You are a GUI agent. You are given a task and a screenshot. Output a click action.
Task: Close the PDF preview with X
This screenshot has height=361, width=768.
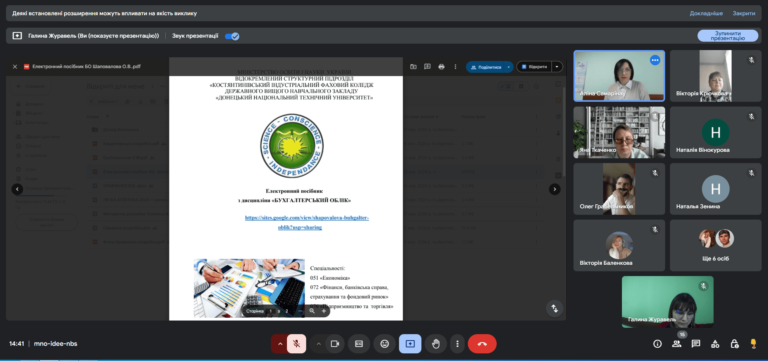click(15, 67)
